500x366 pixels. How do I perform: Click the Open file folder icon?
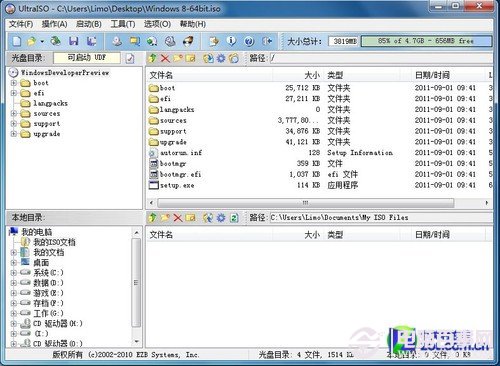32,41
